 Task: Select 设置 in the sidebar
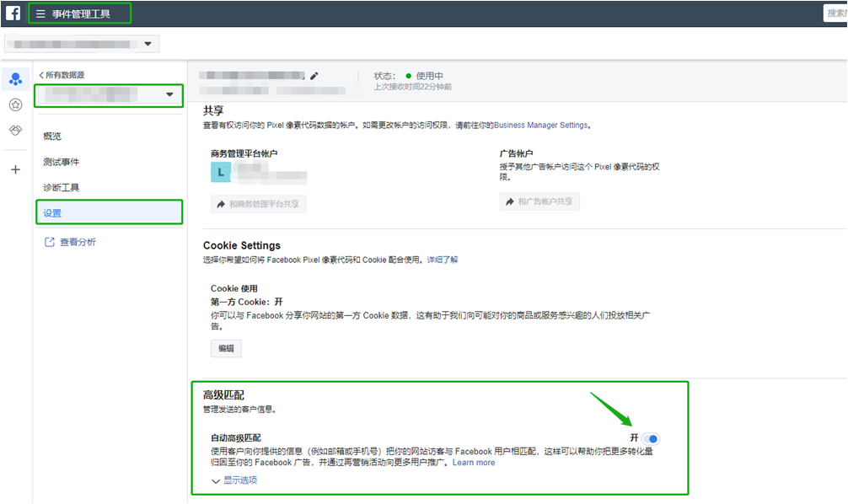[x=52, y=212]
